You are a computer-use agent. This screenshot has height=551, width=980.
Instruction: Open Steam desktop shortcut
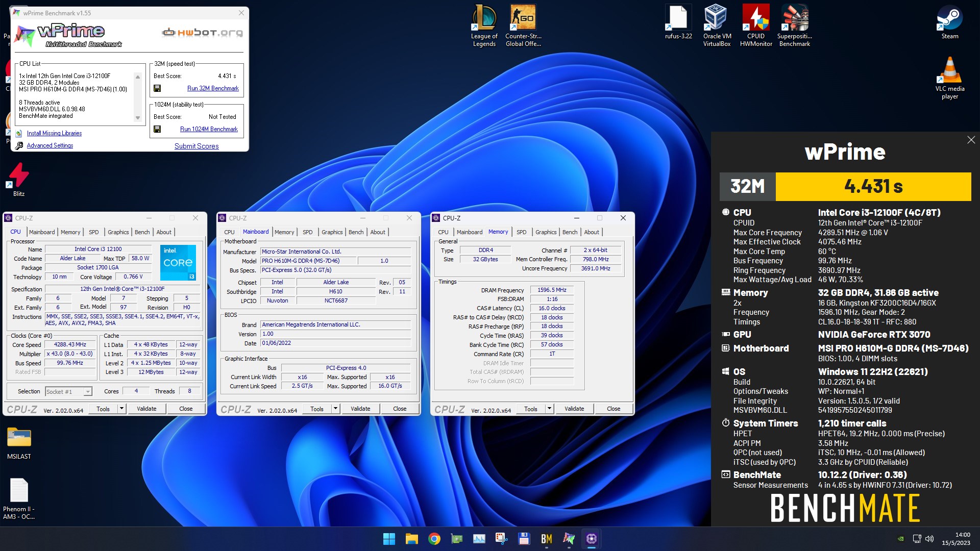(950, 22)
